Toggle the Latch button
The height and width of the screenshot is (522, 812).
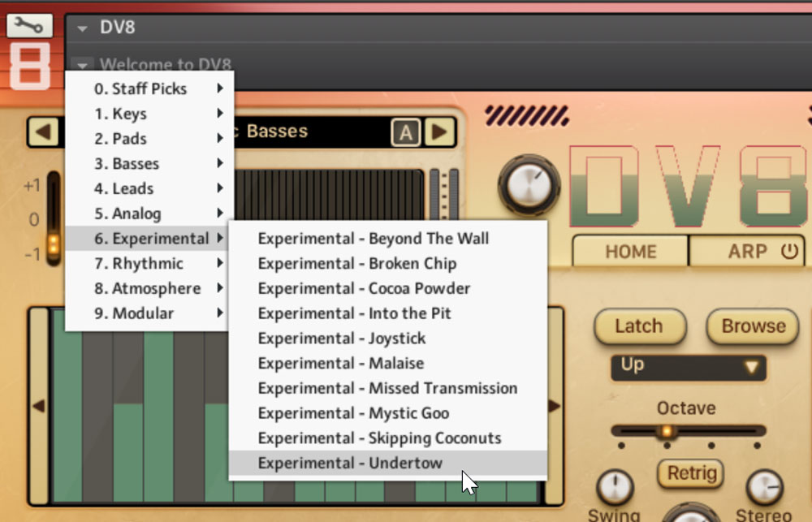[x=640, y=326]
